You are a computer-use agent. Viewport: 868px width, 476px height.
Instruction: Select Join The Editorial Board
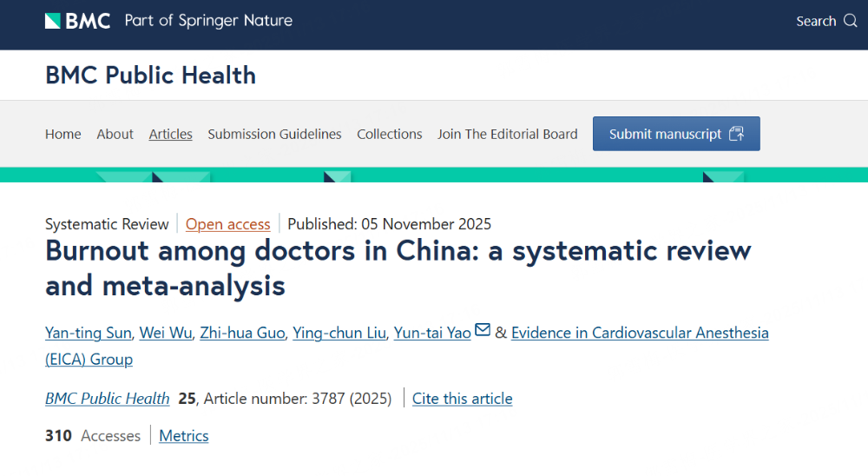coord(507,134)
